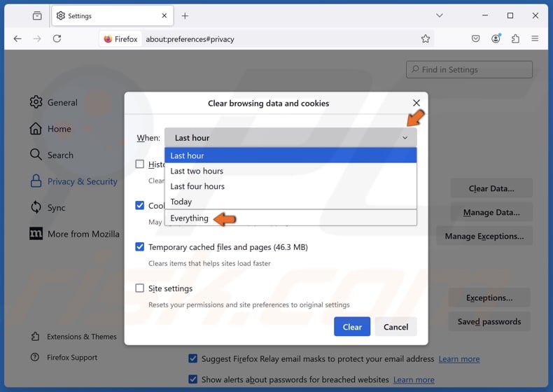Toggle Suggest Firefox Relay email masks checkbox

(x=193, y=358)
